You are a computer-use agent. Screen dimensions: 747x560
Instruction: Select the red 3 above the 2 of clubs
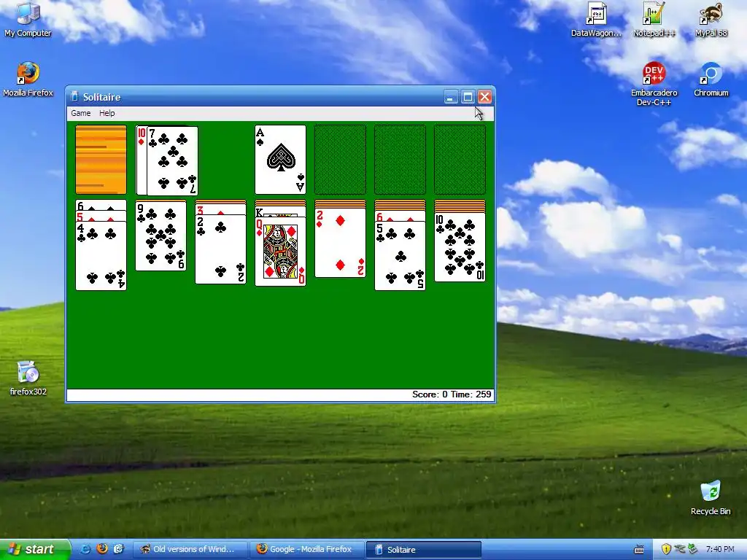pyautogui.click(x=220, y=210)
